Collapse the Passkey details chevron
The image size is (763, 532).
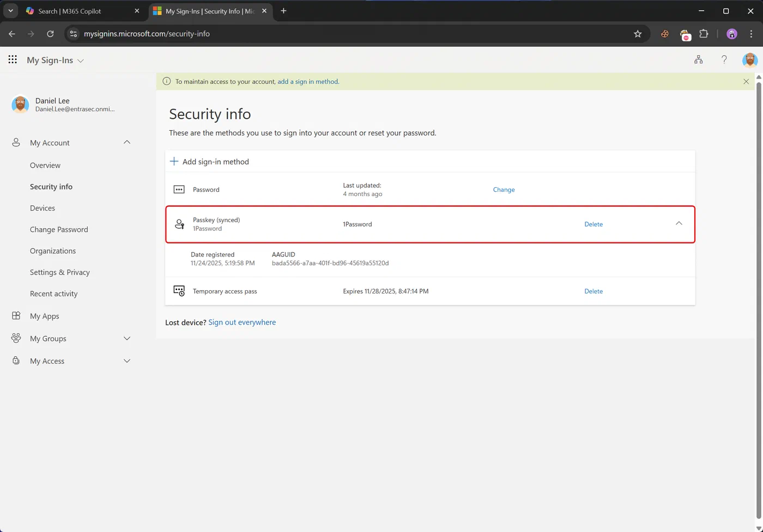[x=679, y=223]
